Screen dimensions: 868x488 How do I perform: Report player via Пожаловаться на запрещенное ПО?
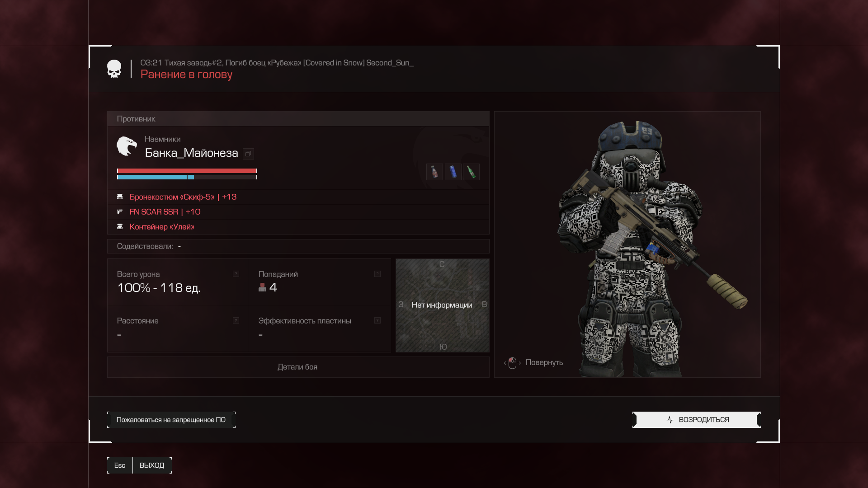(171, 420)
